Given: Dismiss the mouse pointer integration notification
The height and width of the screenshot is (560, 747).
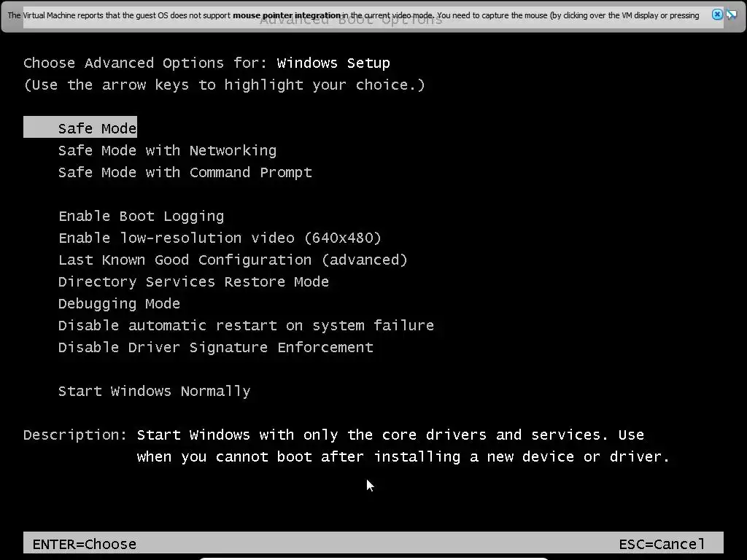Looking at the screenshot, I should (716, 15).
